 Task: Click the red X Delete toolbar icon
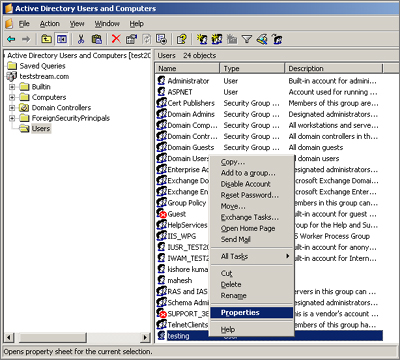coord(116,39)
